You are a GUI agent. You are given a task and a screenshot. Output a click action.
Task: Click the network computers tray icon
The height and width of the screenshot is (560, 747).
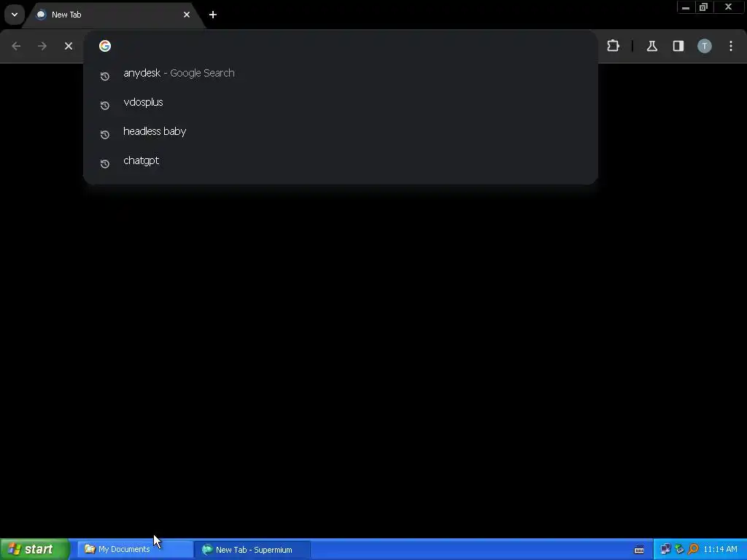pyautogui.click(x=665, y=549)
